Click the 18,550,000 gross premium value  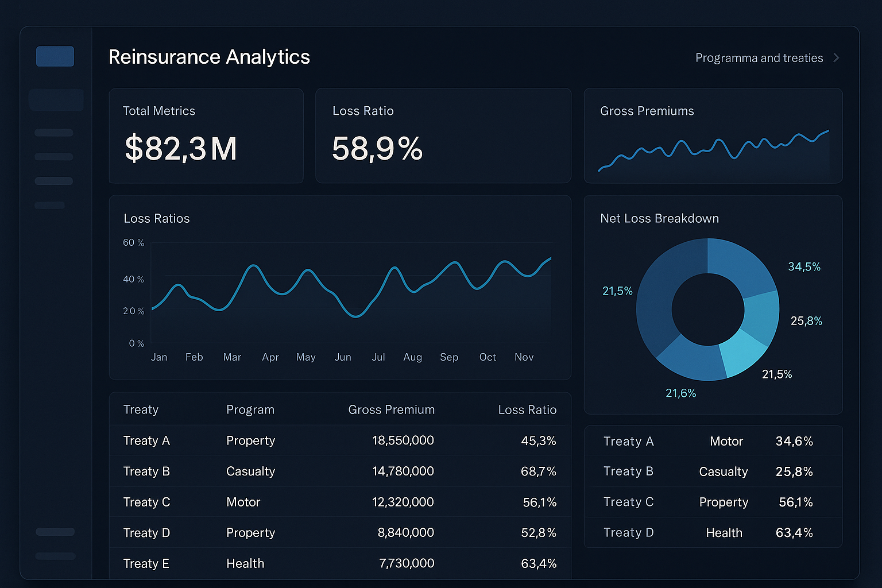[x=403, y=440]
